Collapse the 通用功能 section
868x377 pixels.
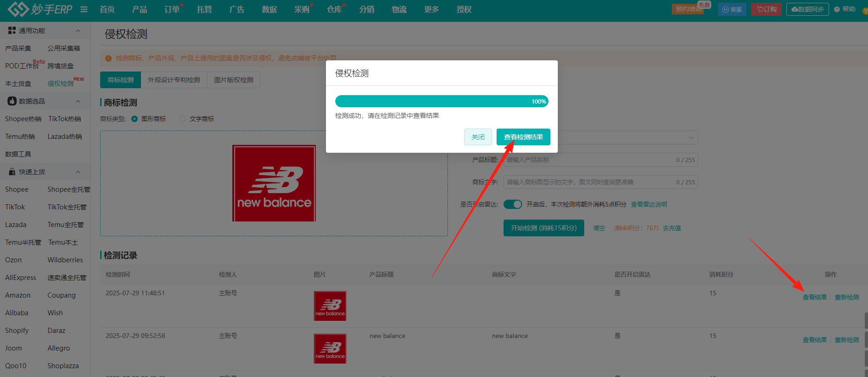(x=78, y=31)
